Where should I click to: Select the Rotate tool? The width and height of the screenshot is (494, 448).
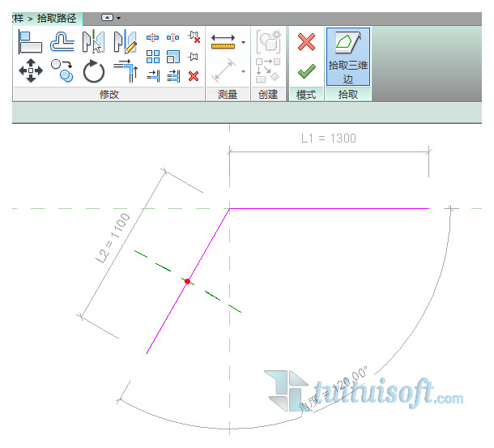point(94,71)
